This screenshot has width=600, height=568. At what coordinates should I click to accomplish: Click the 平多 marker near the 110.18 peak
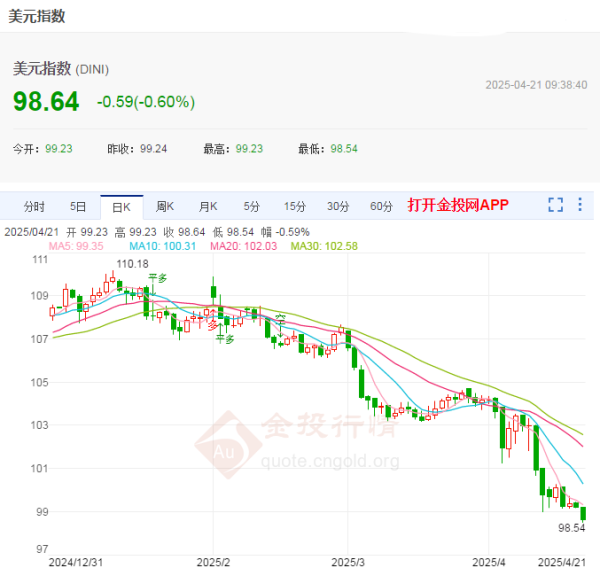point(158,278)
